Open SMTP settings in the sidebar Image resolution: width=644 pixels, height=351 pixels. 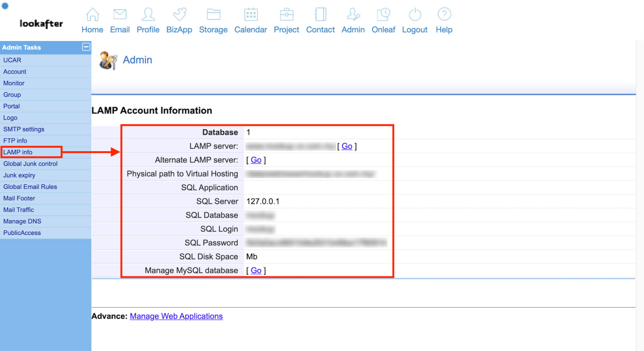point(24,129)
